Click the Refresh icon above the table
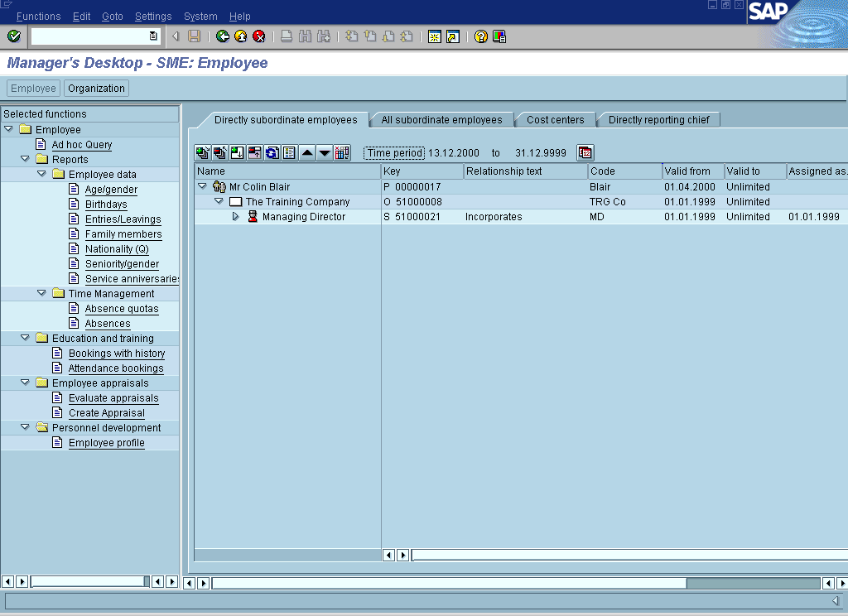 [272, 153]
